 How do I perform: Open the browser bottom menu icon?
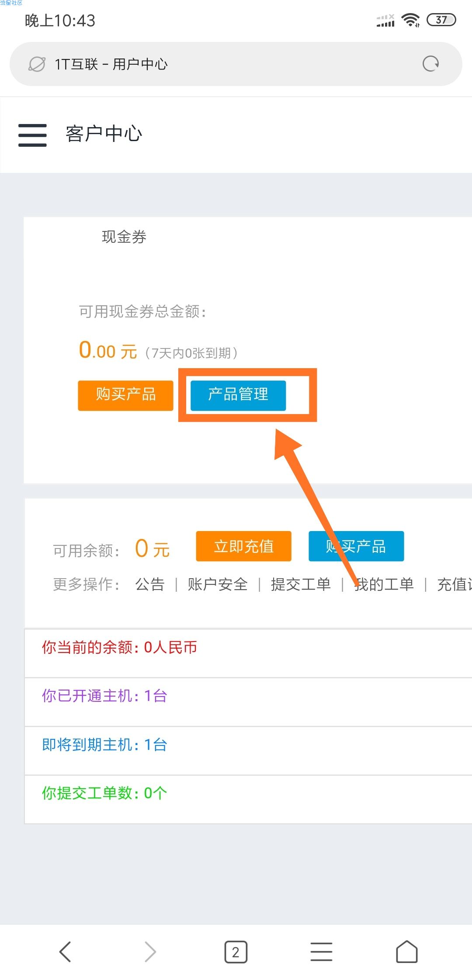pyautogui.click(x=321, y=952)
